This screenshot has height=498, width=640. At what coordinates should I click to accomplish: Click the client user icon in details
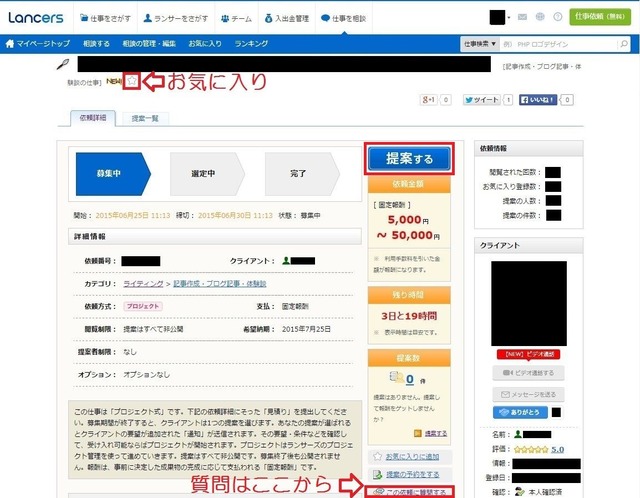(286, 260)
